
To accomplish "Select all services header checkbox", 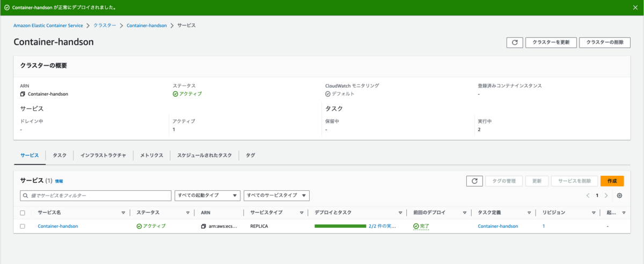I will tap(23, 213).
